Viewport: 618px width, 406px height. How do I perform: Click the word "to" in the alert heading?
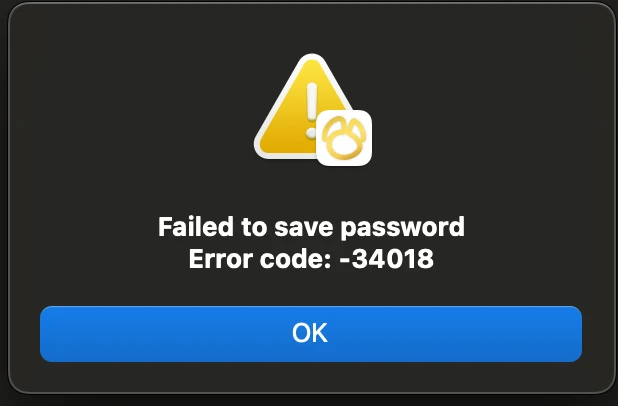[x=254, y=227]
